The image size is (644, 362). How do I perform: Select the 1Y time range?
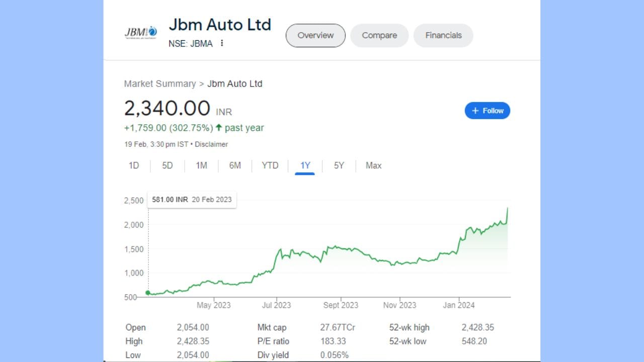point(305,165)
